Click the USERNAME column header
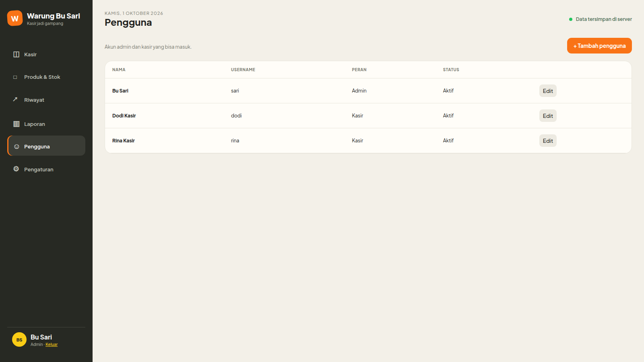The image size is (644, 362). tap(243, 70)
